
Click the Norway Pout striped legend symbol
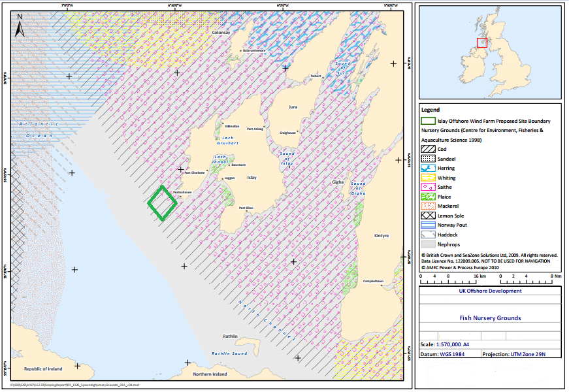pos(429,224)
